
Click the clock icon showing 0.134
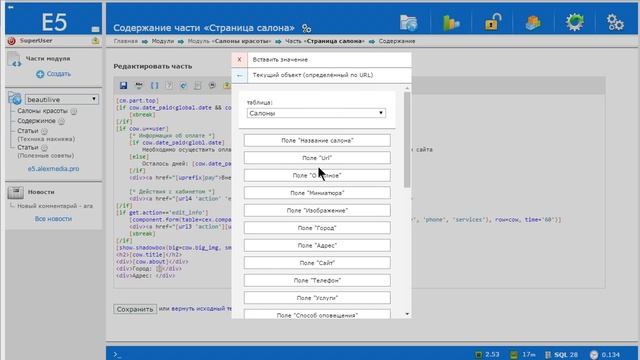[594, 355]
